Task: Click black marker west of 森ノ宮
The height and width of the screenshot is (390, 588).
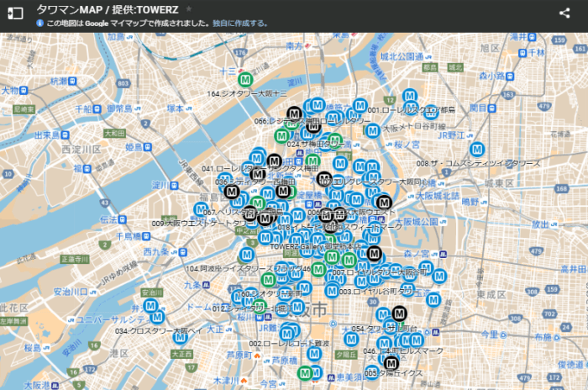Action: [x=375, y=253]
